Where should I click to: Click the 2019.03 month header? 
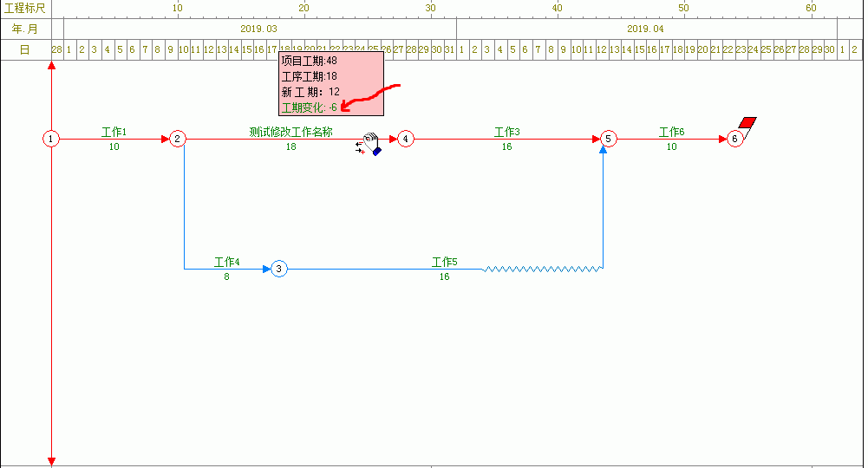click(258, 29)
